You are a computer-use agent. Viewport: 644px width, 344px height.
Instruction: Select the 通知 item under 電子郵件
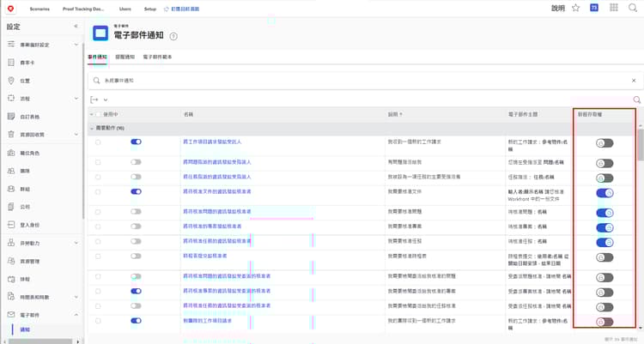(x=25, y=329)
